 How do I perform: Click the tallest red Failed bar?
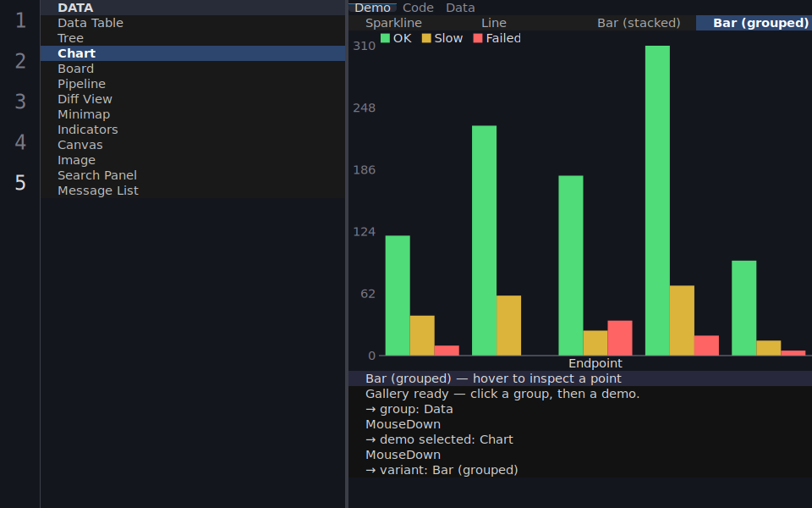coord(620,338)
